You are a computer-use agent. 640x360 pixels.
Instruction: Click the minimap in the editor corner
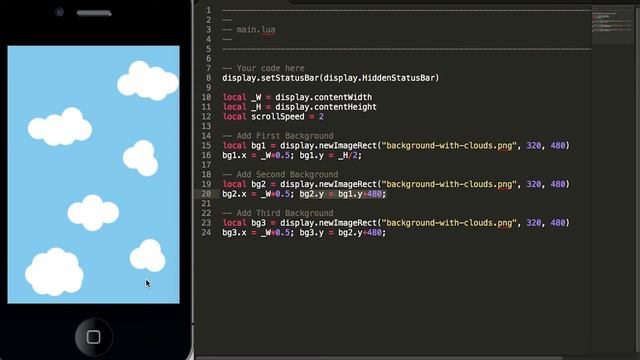612,24
